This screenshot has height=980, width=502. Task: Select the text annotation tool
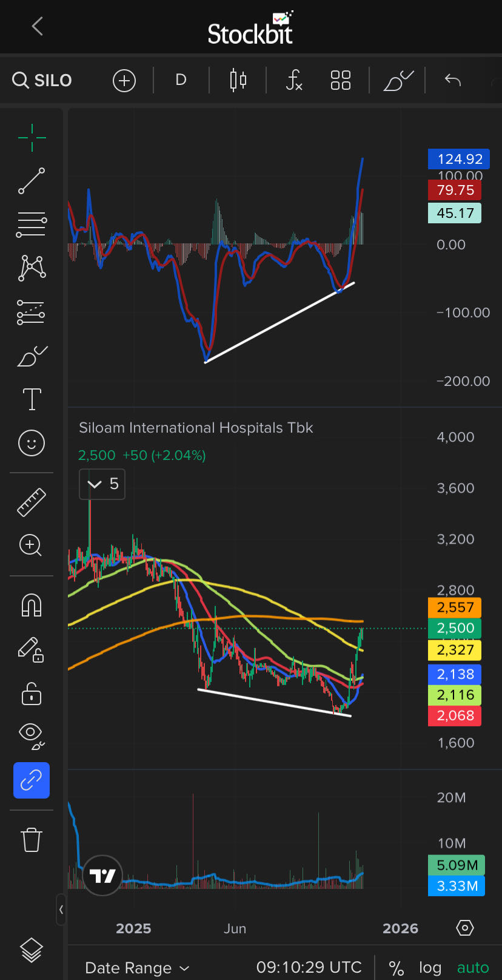32,399
